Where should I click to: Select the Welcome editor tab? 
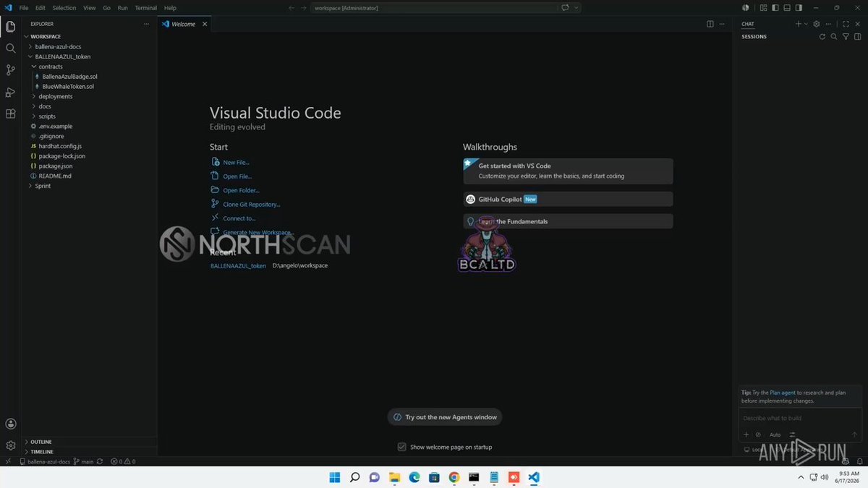point(184,24)
